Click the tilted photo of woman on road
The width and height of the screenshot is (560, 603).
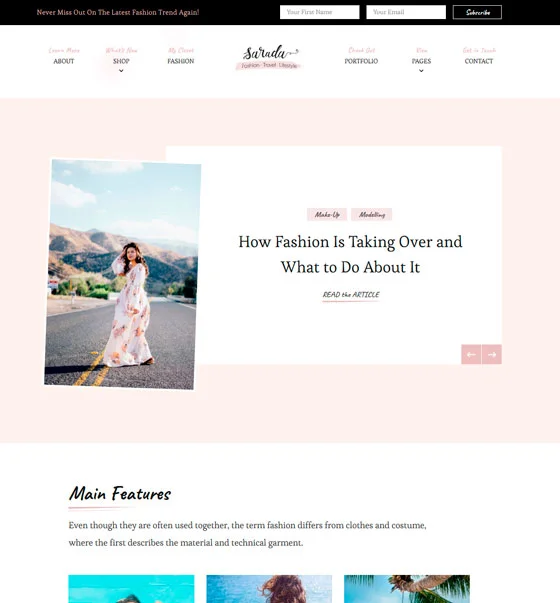pos(122,274)
